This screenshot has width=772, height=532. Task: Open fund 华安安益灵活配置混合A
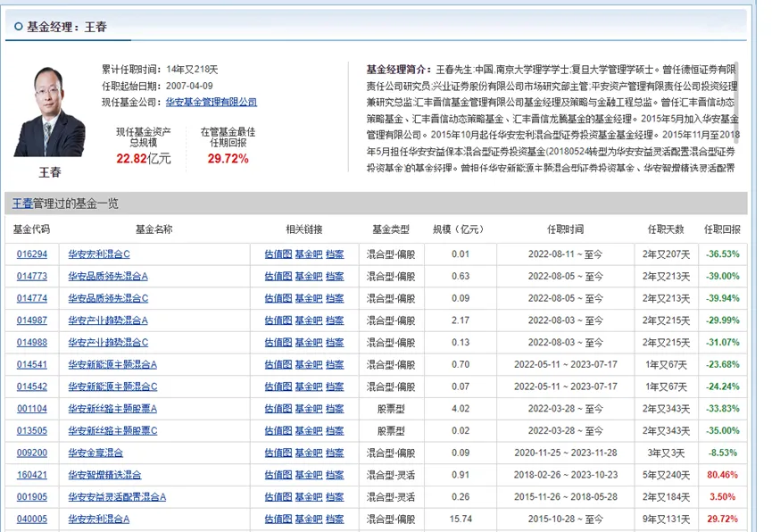117,497
